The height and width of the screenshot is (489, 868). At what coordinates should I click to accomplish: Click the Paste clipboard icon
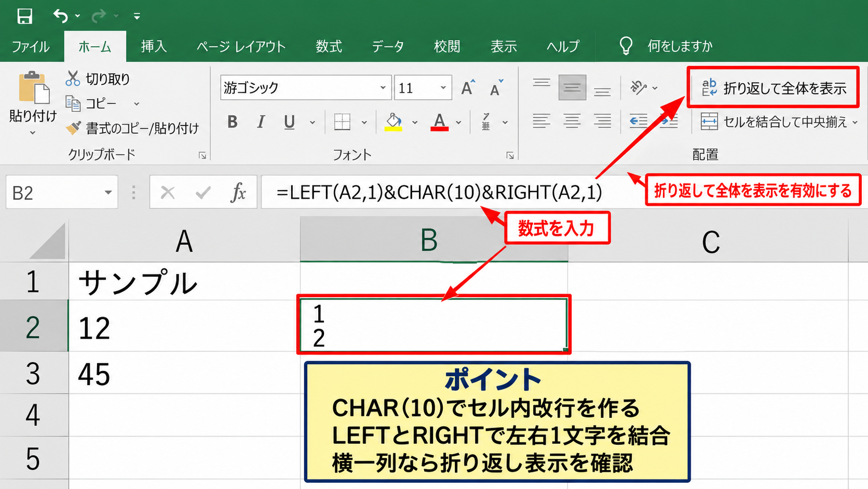[34, 87]
